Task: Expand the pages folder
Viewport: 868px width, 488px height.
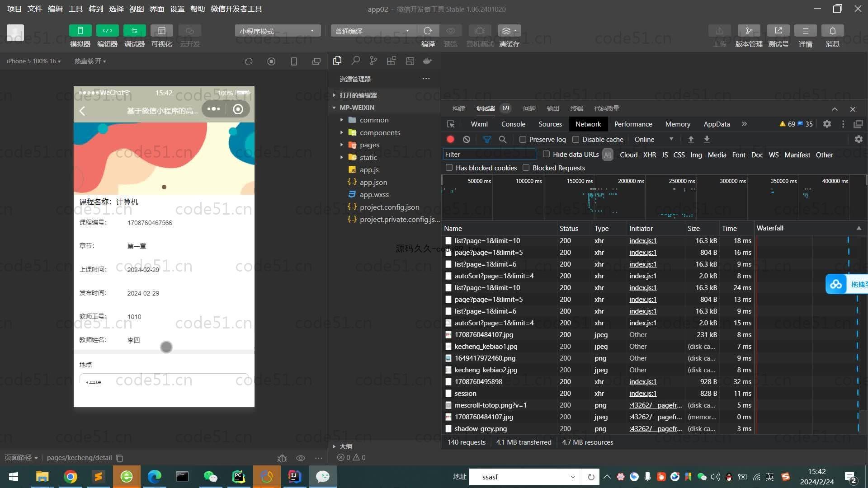Action: pyautogui.click(x=369, y=145)
